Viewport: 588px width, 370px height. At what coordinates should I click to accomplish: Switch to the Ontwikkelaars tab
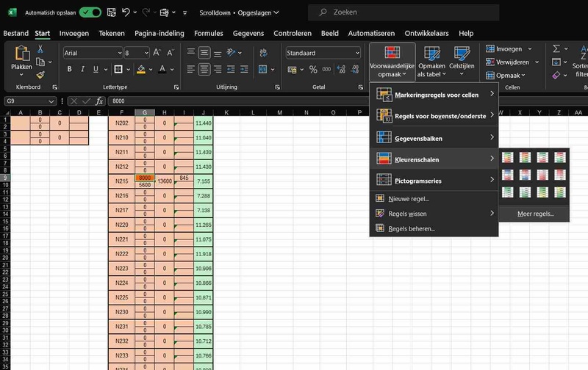click(x=426, y=33)
